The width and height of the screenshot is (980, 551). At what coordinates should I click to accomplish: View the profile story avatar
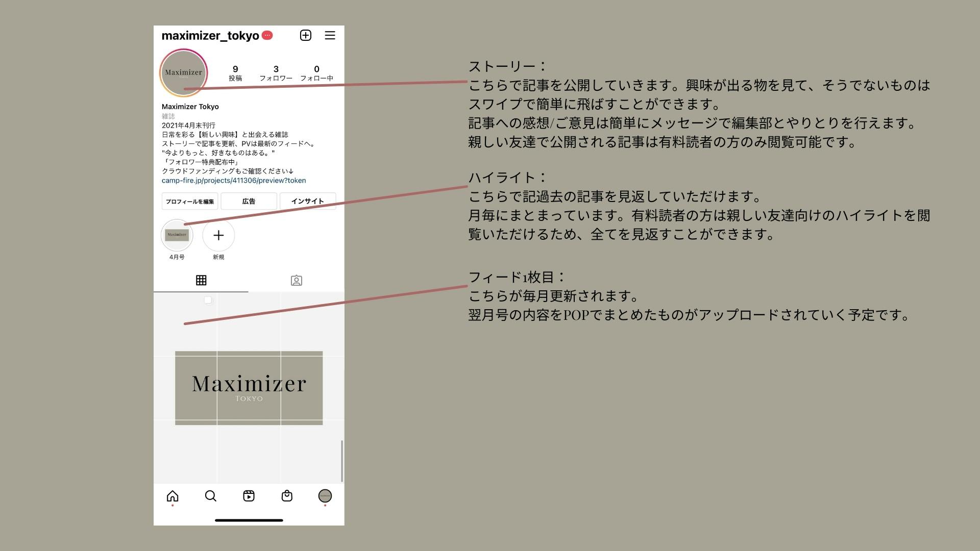[x=183, y=72]
